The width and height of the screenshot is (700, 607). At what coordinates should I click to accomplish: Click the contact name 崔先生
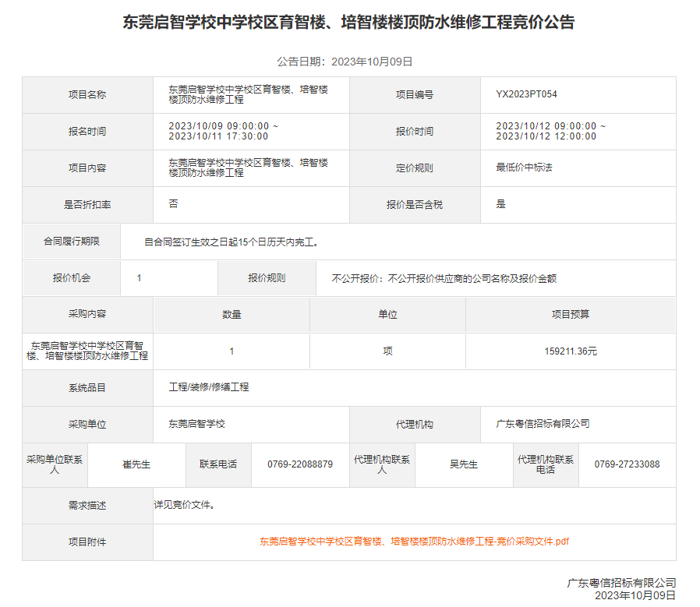tap(136, 464)
